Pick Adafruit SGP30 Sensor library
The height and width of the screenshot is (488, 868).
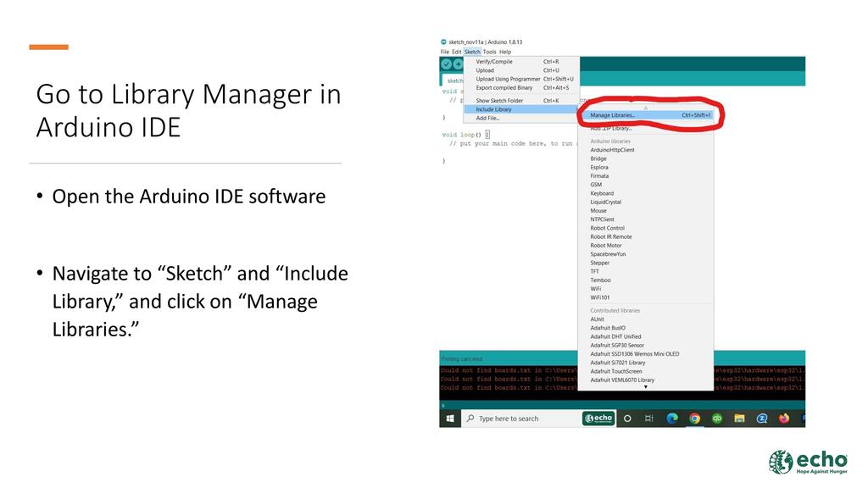(617, 346)
